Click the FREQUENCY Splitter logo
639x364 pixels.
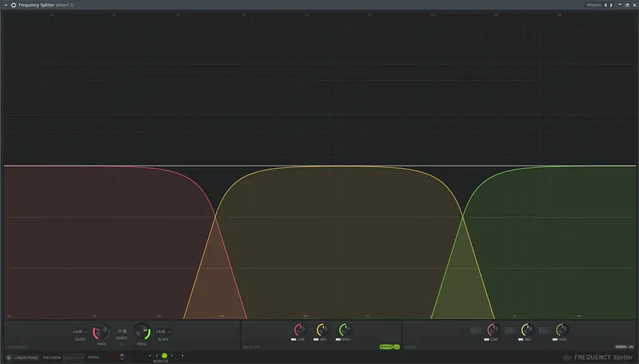coord(598,358)
